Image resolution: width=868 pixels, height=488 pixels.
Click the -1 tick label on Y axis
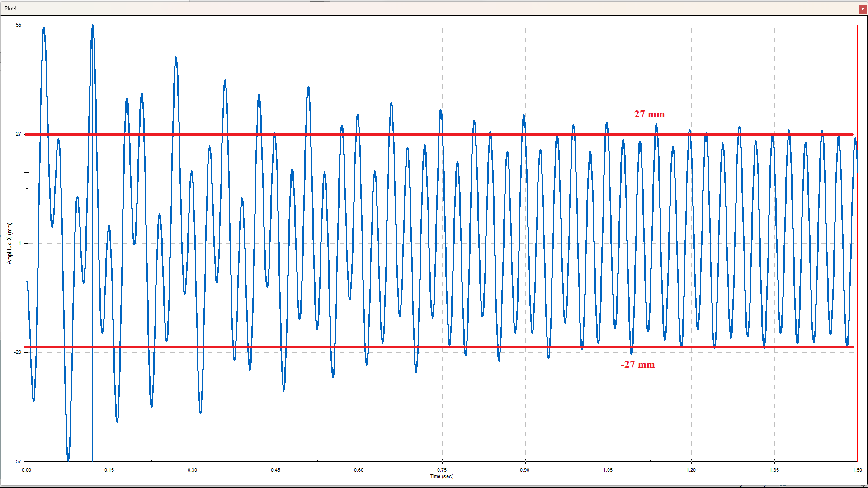19,243
